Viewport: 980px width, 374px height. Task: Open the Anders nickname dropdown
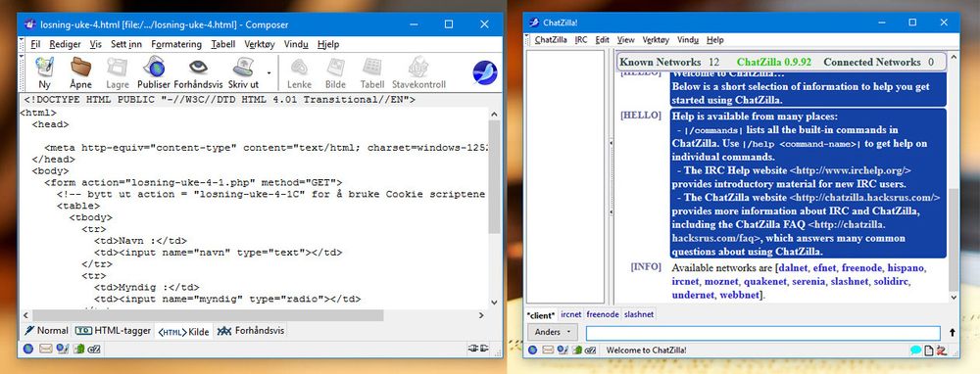coord(553,332)
